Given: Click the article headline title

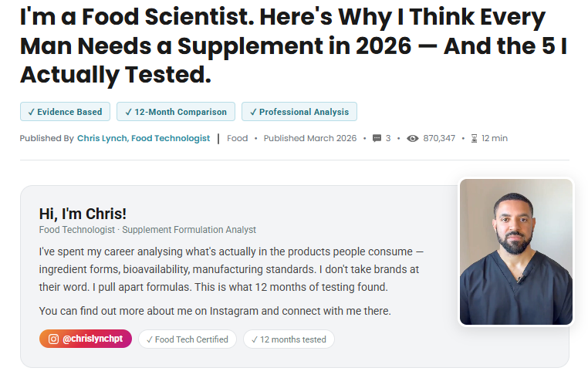Looking at the screenshot, I should [294, 46].
